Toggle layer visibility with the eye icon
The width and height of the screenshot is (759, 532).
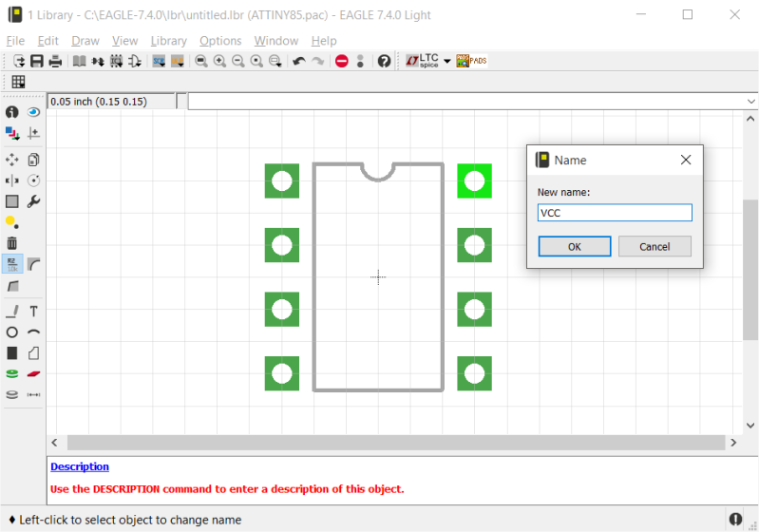34,112
